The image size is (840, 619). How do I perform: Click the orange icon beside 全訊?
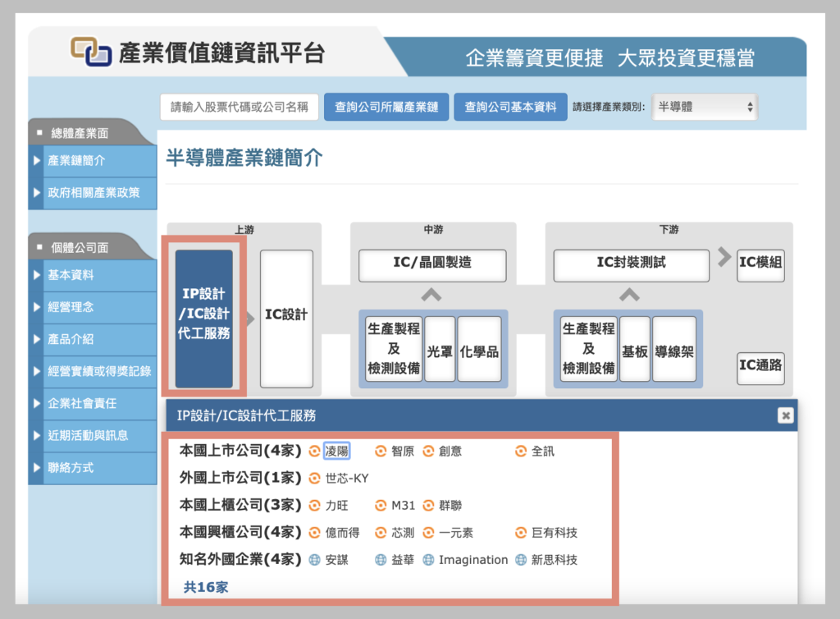pos(521,452)
